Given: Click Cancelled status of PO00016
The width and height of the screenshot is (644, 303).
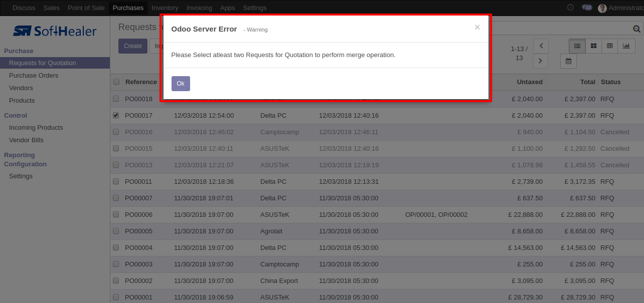Looking at the screenshot, I should point(614,132).
